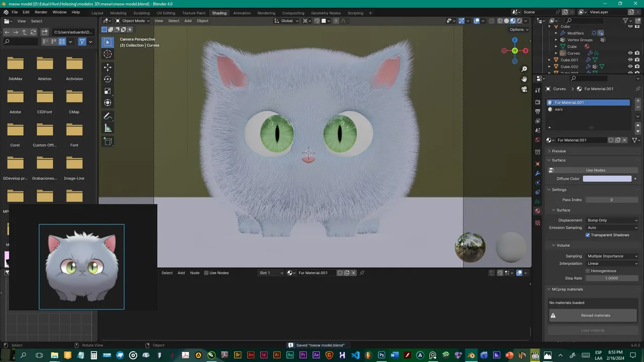644x362 pixels.
Task: Switch to the Animation workspace tab
Action: (242, 13)
